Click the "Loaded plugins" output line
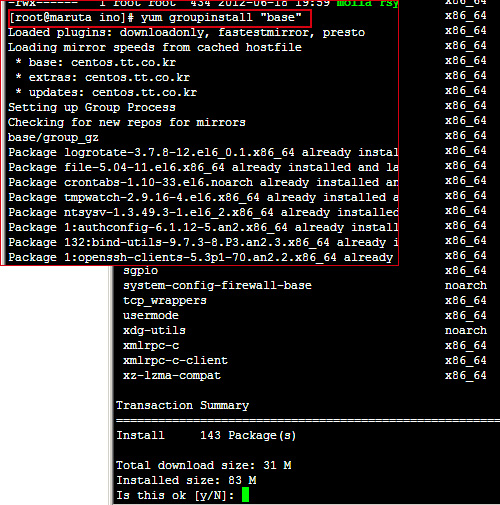500x505 pixels. tap(186, 33)
